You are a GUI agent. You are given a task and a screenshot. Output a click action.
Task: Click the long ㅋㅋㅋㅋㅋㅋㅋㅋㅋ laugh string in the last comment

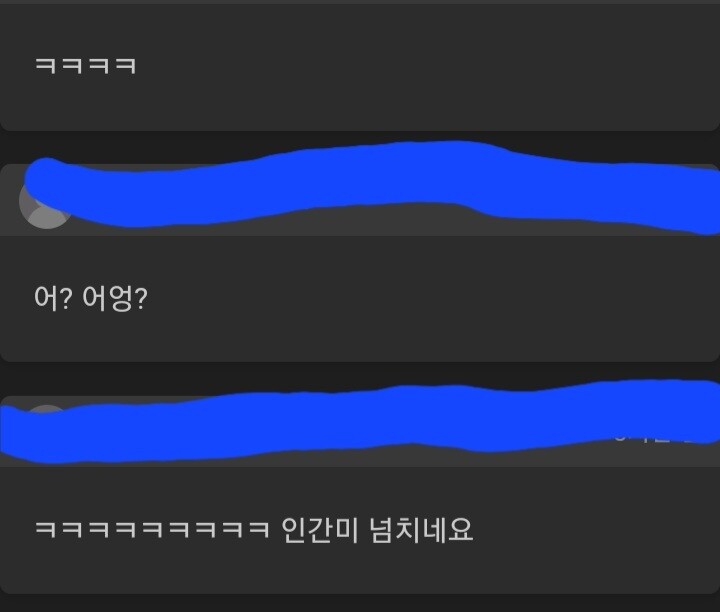(152, 529)
